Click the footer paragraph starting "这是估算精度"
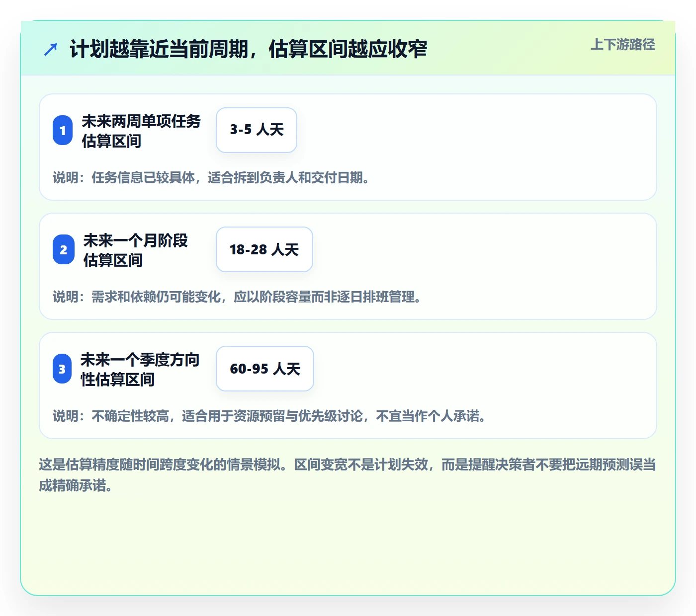The width and height of the screenshot is (696, 616). 348,475
